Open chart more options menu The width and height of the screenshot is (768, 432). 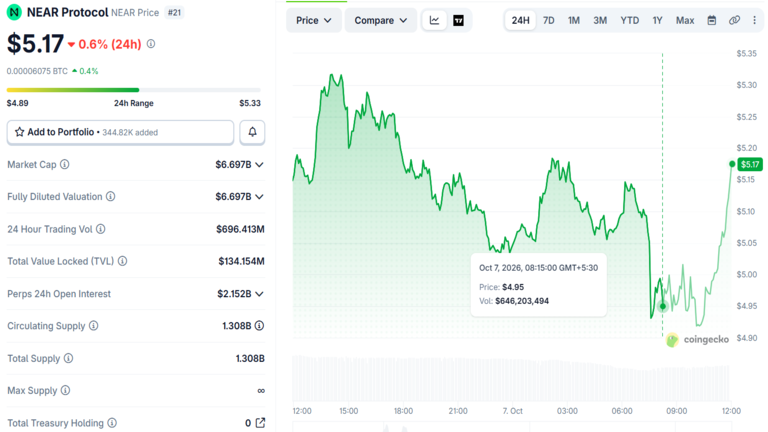pyautogui.click(x=754, y=21)
